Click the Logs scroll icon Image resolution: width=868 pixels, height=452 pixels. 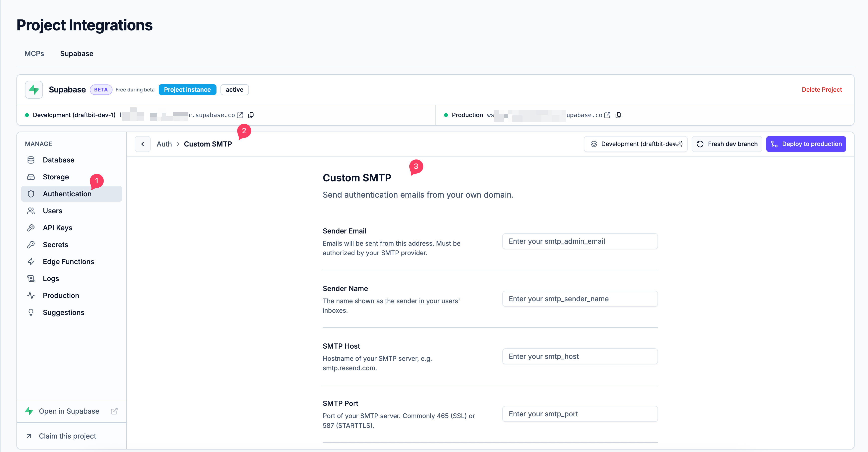coord(31,279)
